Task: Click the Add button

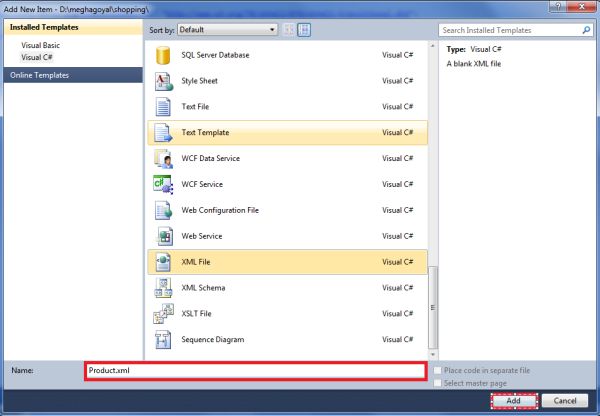Action: point(514,401)
